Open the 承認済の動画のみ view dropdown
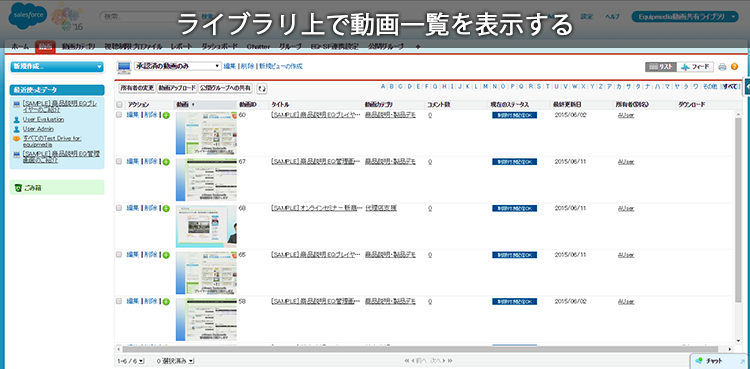Image resolution: width=750 pixels, height=369 pixels. click(x=177, y=67)
